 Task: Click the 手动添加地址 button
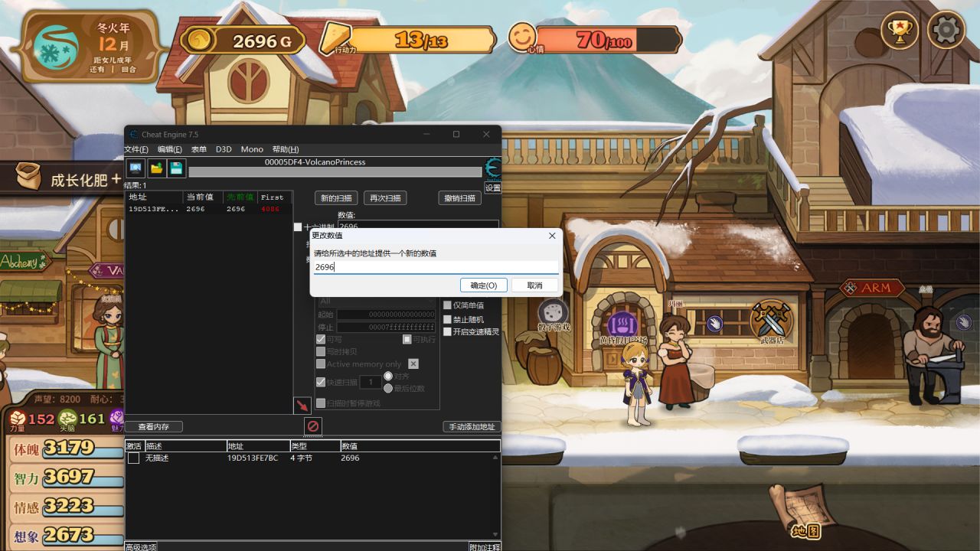tap(472, 427)
